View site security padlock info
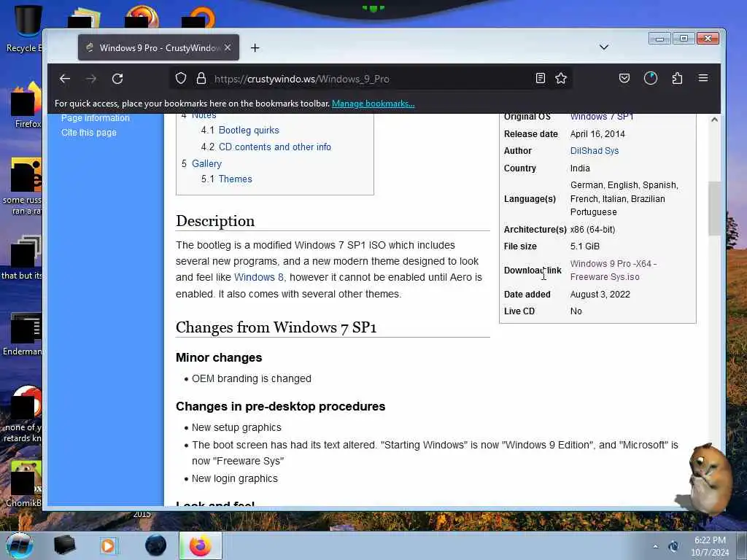 click(201, 78)
